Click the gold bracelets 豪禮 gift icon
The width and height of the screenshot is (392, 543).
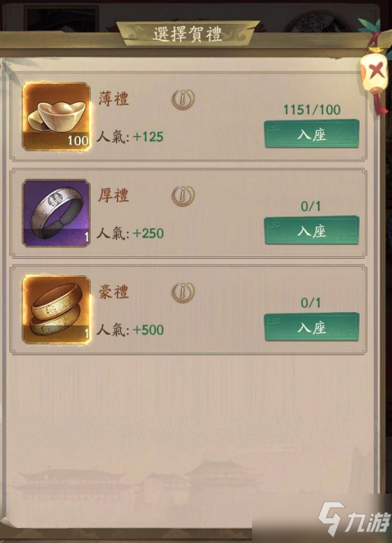tap(56, 310)
